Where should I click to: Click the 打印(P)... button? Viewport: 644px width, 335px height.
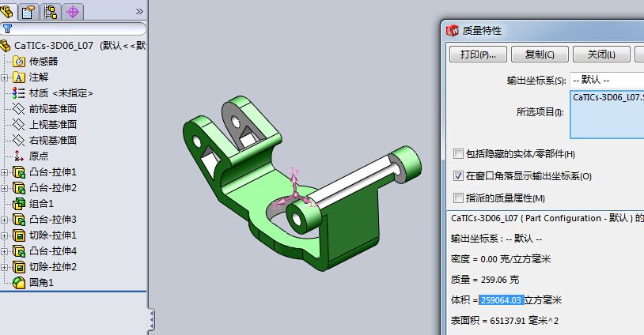[x=478, y=55]
